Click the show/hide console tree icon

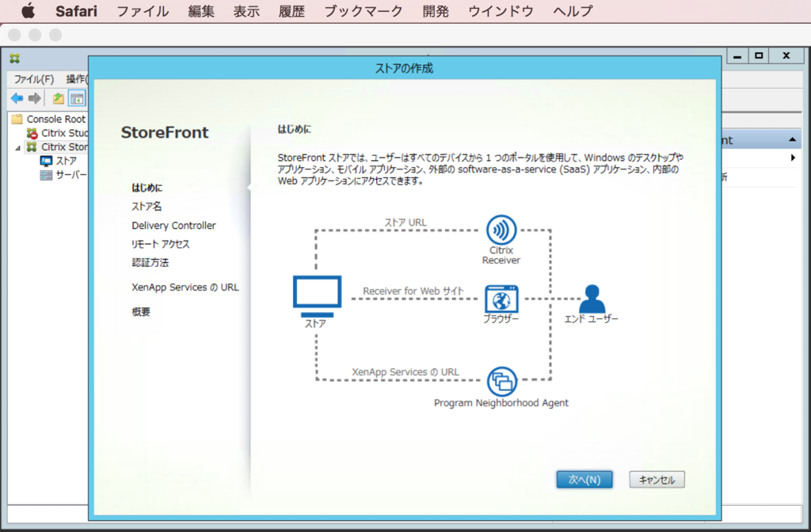pyautogui.click(x=77, y=98)
